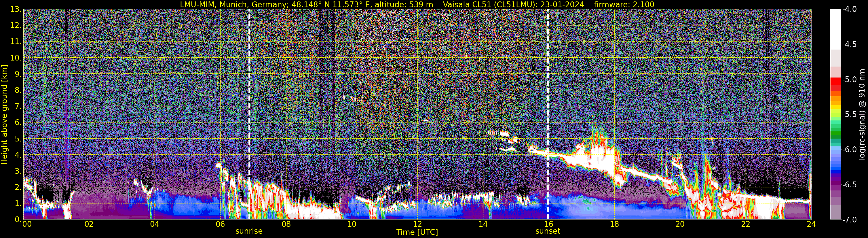Click the colorbar label log(rc-signal) @ 910 nm
The height and width of the screenshot is (238, 868).
tap(862, 114)
